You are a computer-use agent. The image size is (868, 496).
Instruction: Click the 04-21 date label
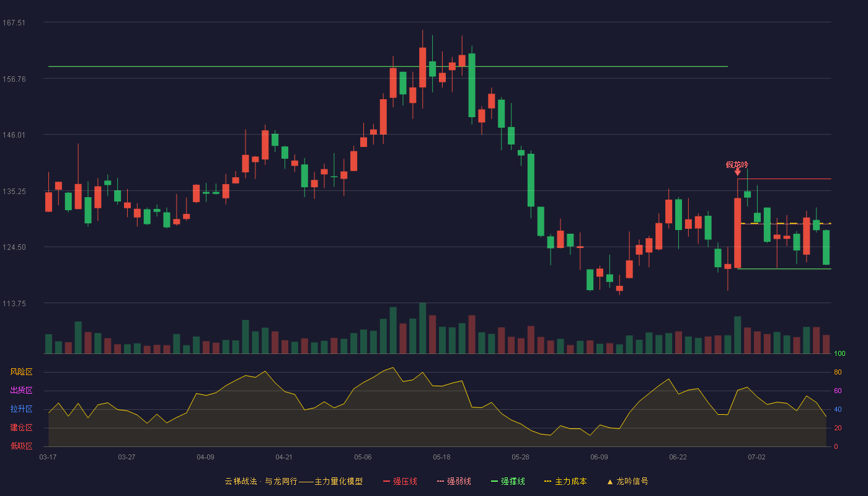284,457
